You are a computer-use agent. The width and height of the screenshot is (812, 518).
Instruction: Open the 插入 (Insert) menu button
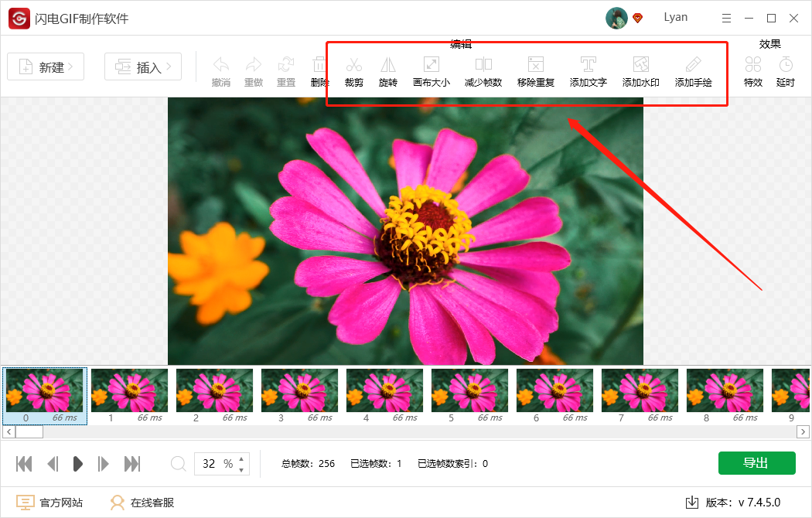[143, 66]
